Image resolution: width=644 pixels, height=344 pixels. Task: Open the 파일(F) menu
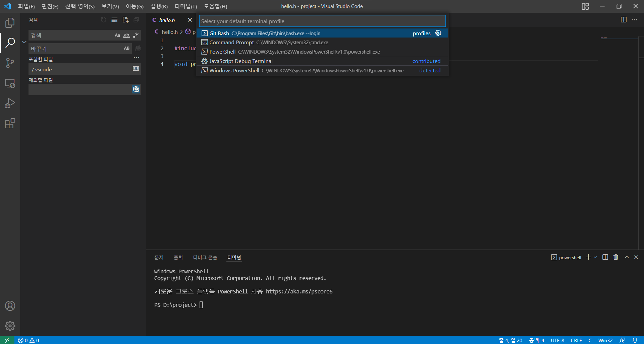pyautogui.click(x=26, y=6)
